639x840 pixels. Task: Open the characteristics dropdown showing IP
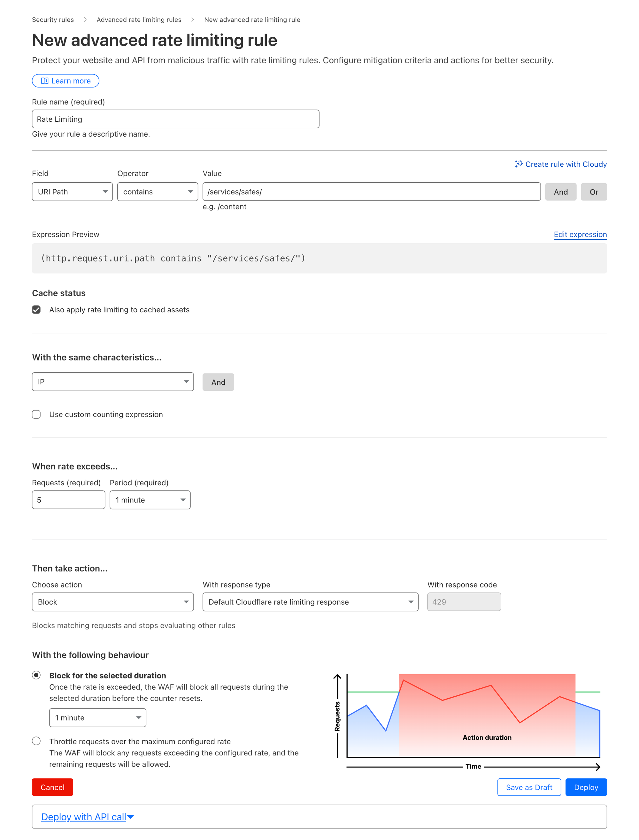coord(113,382)
